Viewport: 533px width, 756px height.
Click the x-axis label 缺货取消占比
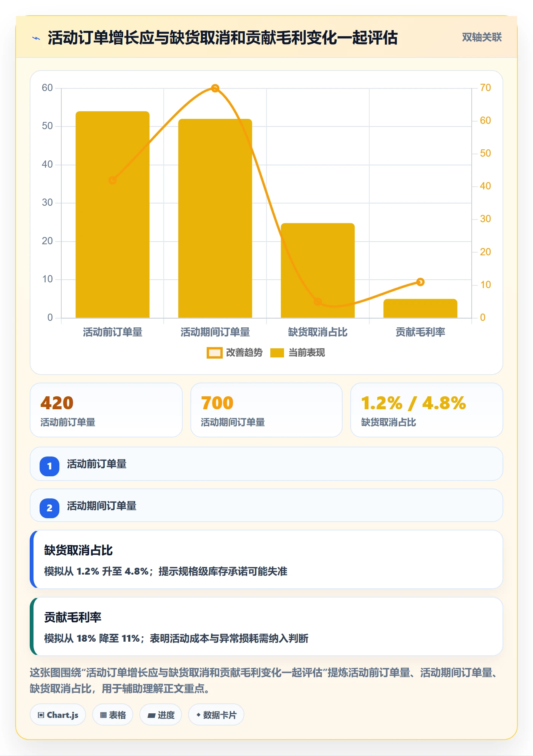318,332
